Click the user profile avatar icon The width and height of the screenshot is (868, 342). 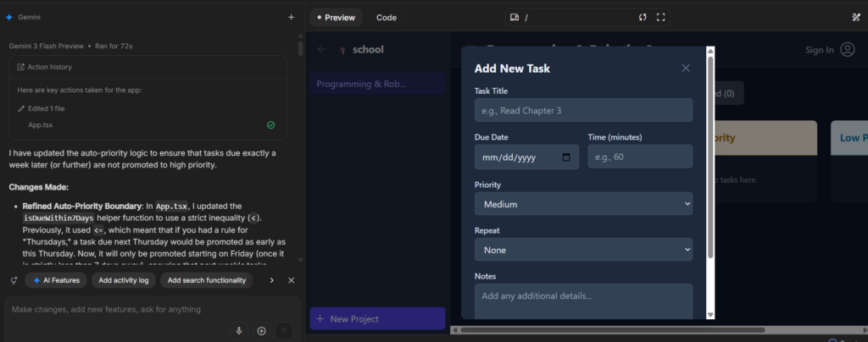[x=848, y=50]
